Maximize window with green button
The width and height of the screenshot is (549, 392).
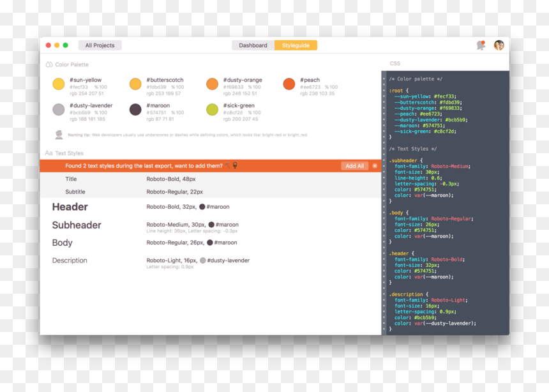[x=65, y=45]
